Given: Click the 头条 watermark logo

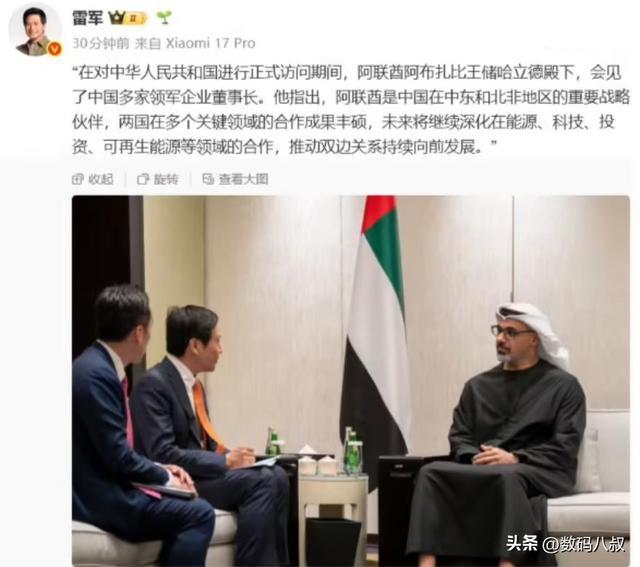Looking at the screenshot, I should [522, 543].
